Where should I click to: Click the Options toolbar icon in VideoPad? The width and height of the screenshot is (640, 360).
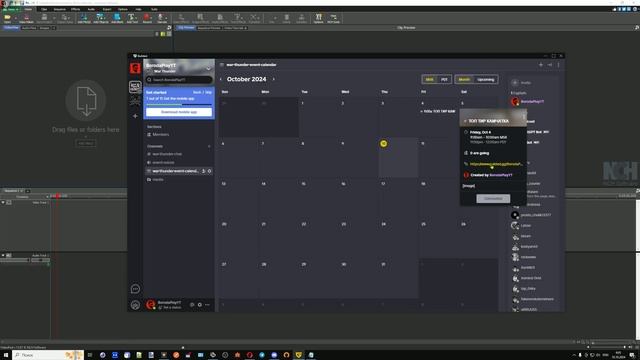[x=318, y=18]
